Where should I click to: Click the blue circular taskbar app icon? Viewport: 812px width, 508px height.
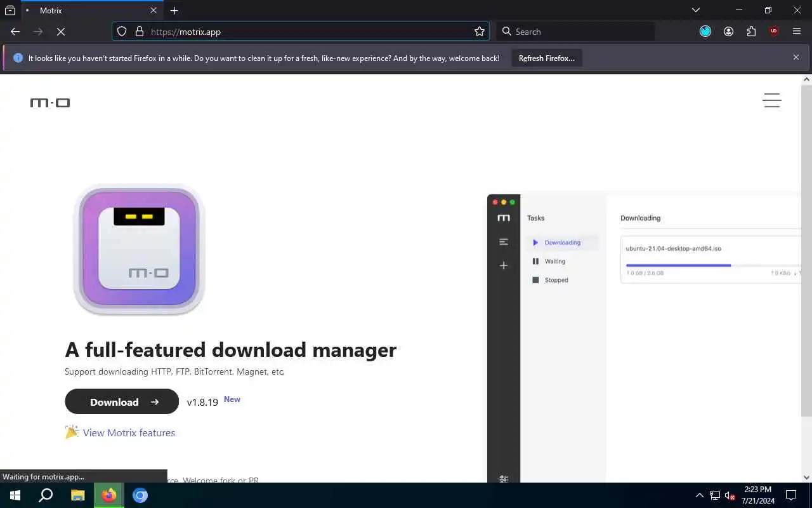pyautogui.click(x=140, y=495)
